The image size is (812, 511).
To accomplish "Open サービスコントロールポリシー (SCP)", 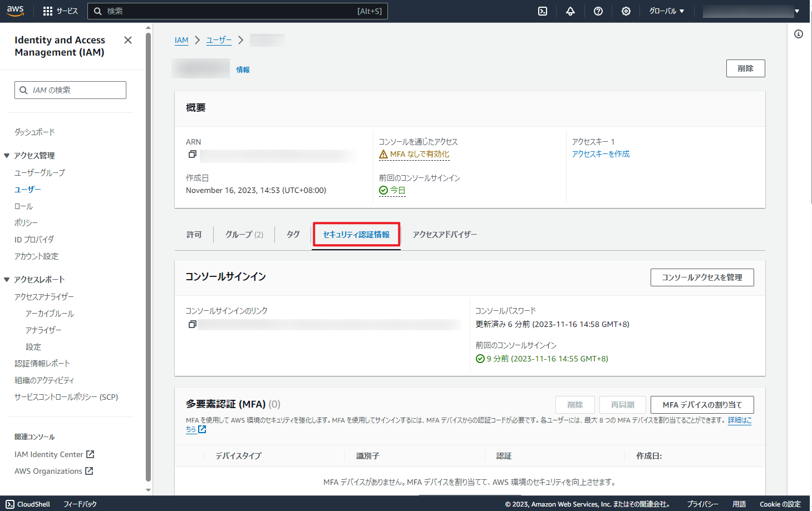I will 66,397.
